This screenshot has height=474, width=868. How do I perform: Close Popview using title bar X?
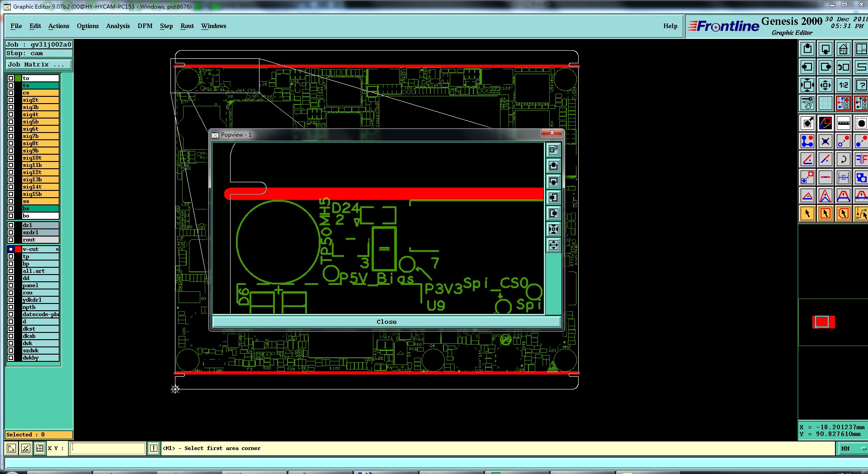click(x=552, y=133)
